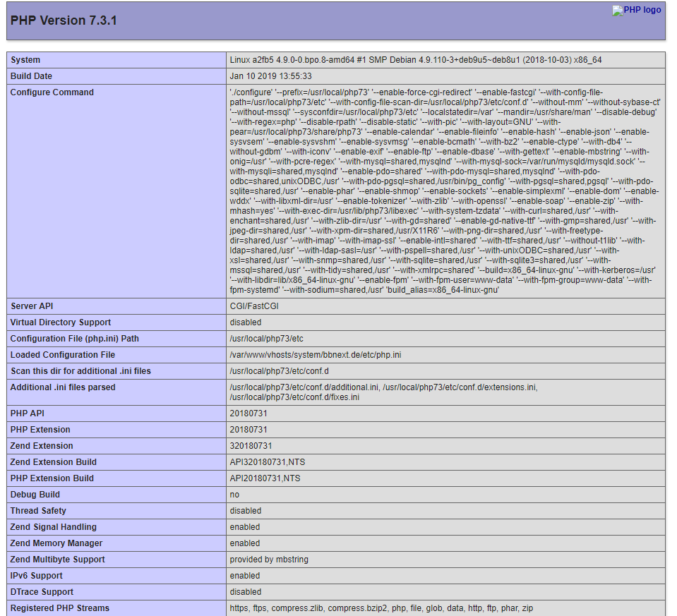Click the /usr/local/php73/etc path value
The width and height of the screenshot is (677, 616).
pos(266,339)
